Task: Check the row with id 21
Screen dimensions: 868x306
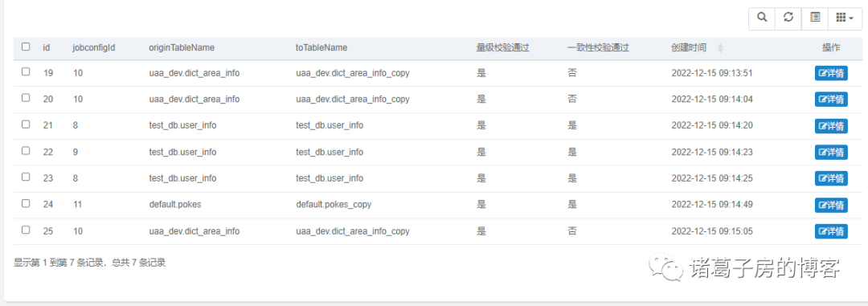Action: pyautogui.click(x=26, y=124)
